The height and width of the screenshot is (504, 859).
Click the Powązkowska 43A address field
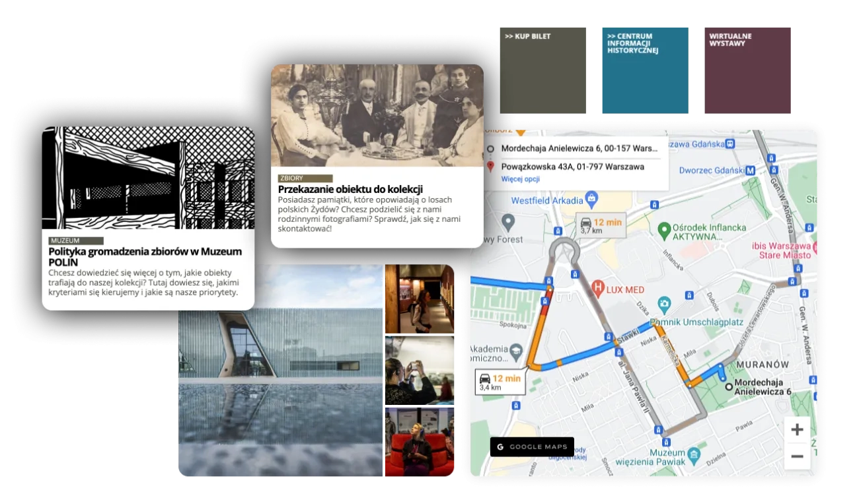(572, 167)
